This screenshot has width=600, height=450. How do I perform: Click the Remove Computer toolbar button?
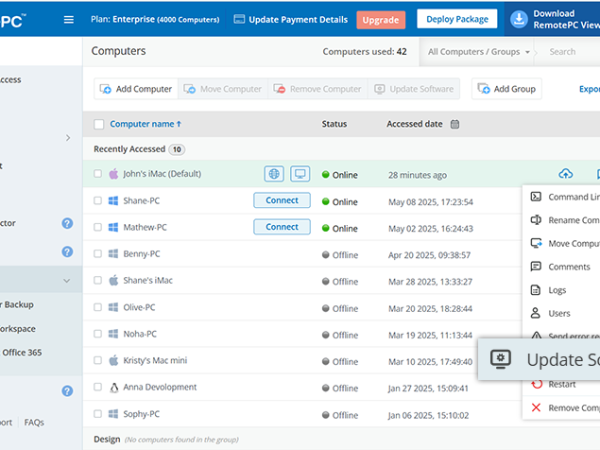click(x=318, y=89)
